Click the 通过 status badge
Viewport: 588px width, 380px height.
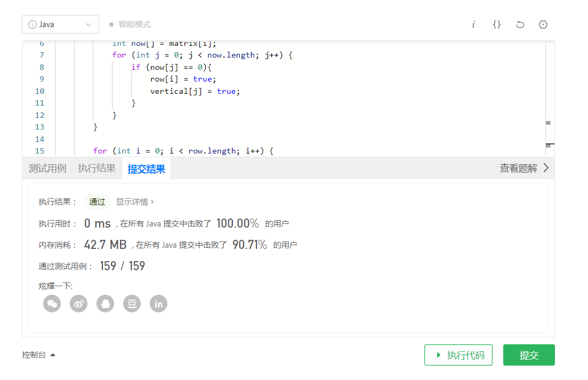point(97,201)
